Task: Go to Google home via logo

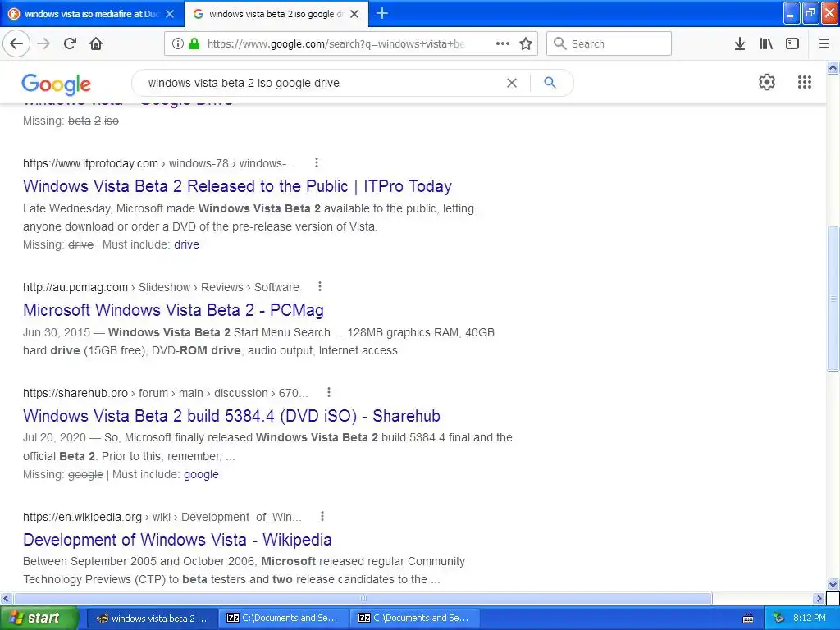Action: pyautogui.click(x=57, y=84)
